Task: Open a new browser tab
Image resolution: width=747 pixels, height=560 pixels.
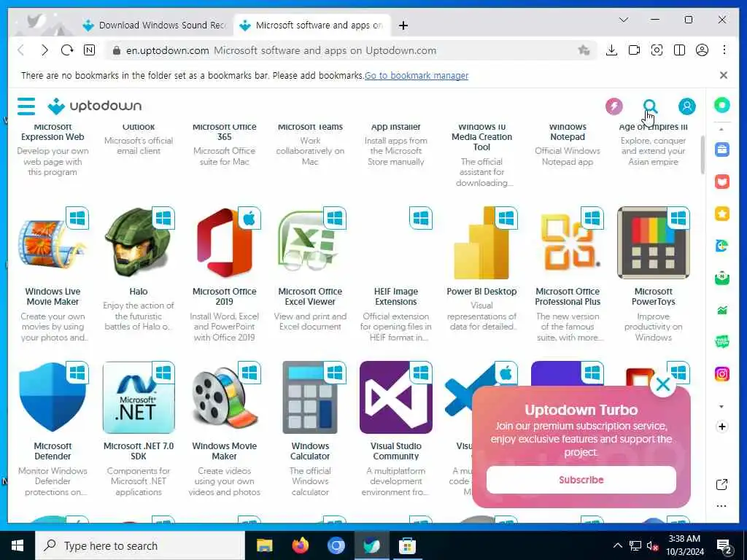Action: click(x=403, y=26)
